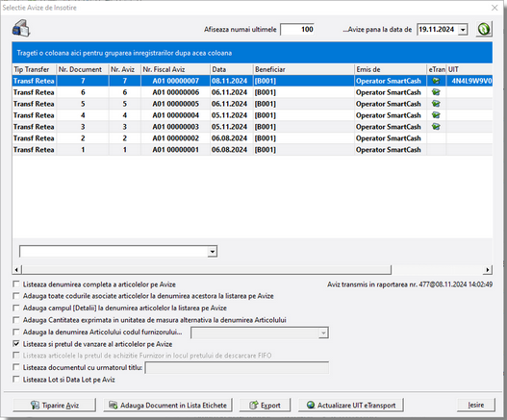
Task: Click the Tiparire Aviz button
Action: tap(54, 405)
